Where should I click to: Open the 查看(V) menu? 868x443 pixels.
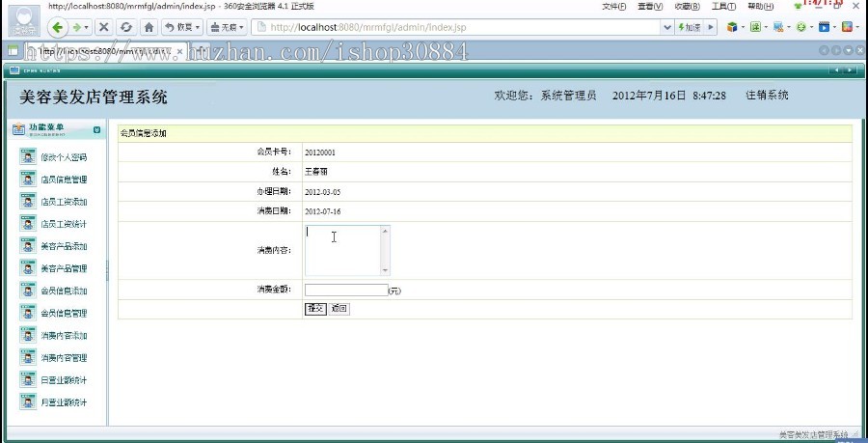click(650, 6)
